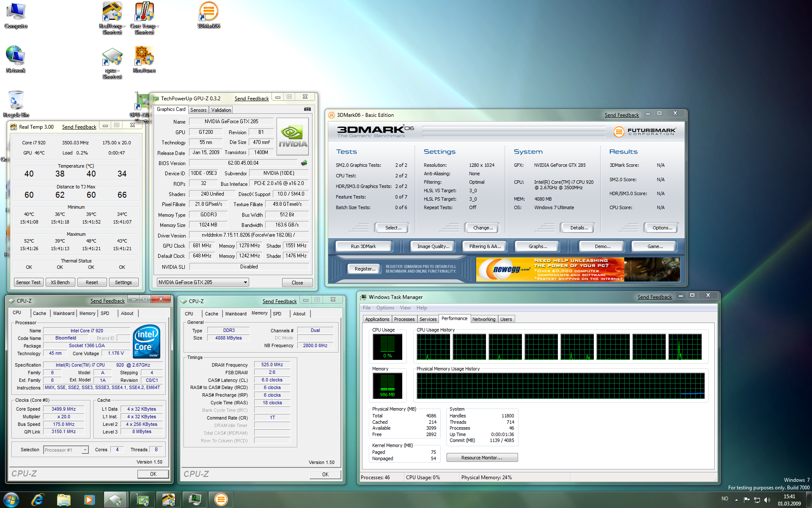Open Resource Monitor... from Task Manager
The image size is (812, 508).
[x=482, y=458]
